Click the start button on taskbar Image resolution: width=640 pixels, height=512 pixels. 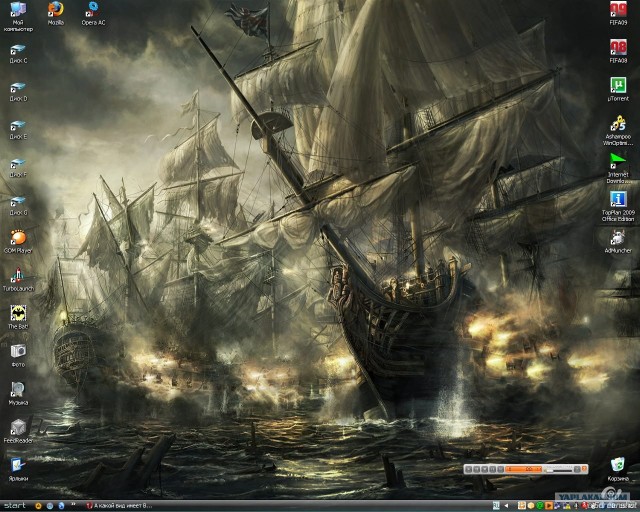click(x=15, y=505)
